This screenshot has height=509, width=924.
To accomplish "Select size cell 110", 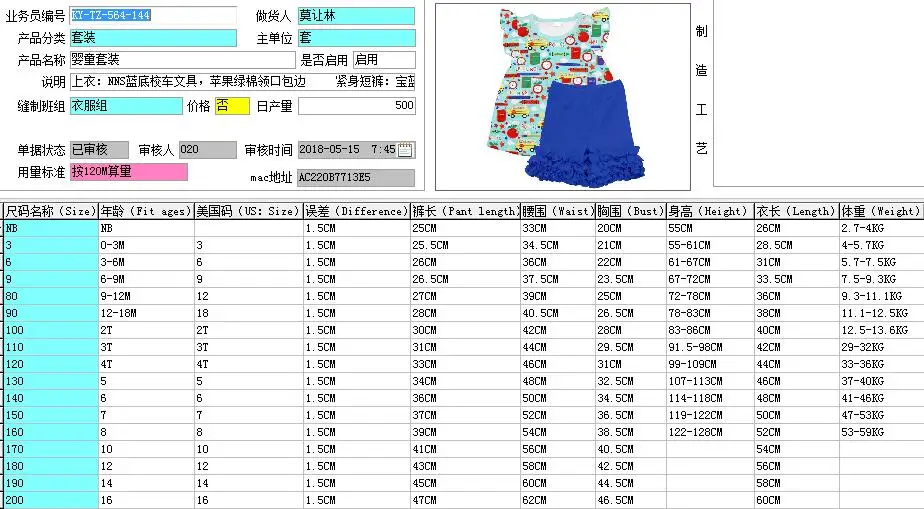I will coord(51,348).
